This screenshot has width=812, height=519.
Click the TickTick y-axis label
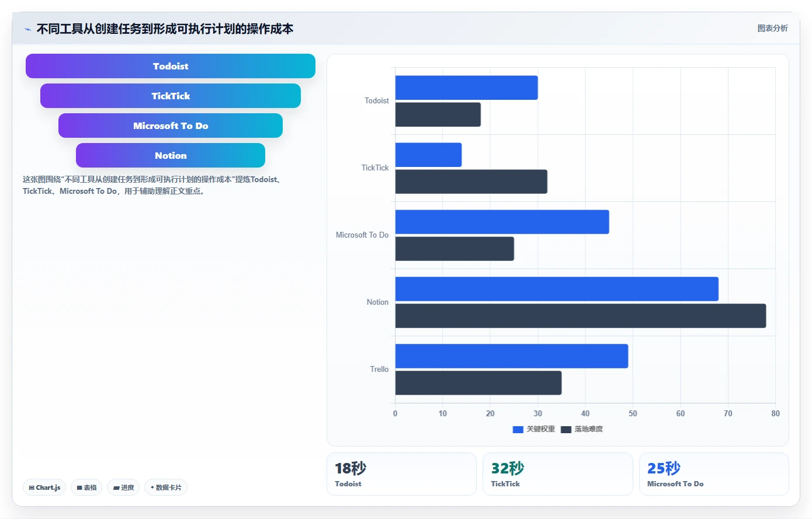374,168
